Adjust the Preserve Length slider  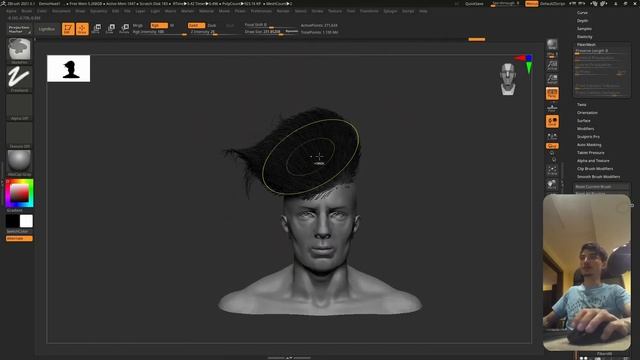pos(600,51)
